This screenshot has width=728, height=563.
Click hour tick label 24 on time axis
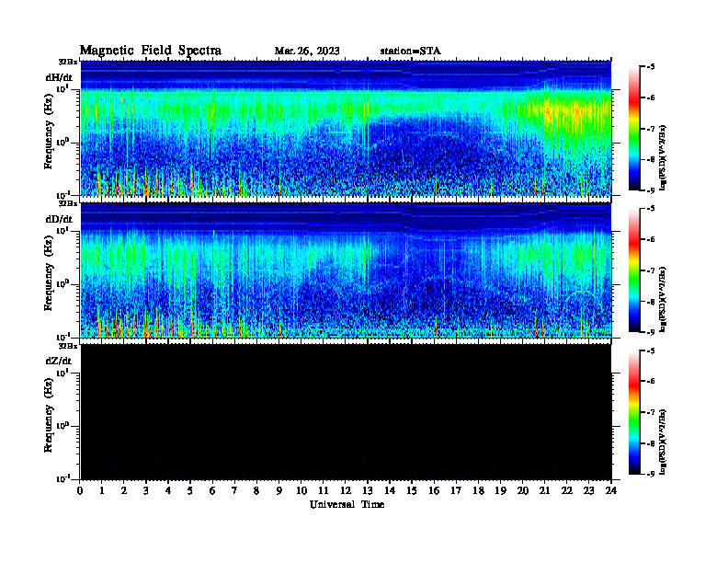click(x=611, y=491)
